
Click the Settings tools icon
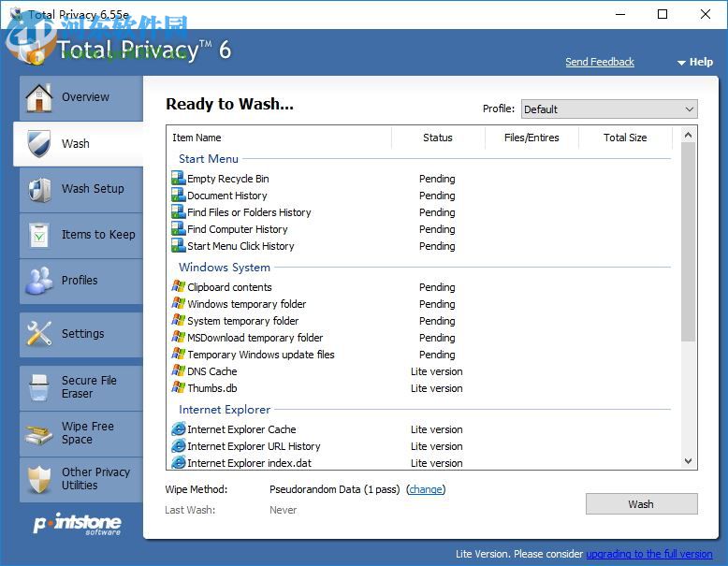(39, 333)
